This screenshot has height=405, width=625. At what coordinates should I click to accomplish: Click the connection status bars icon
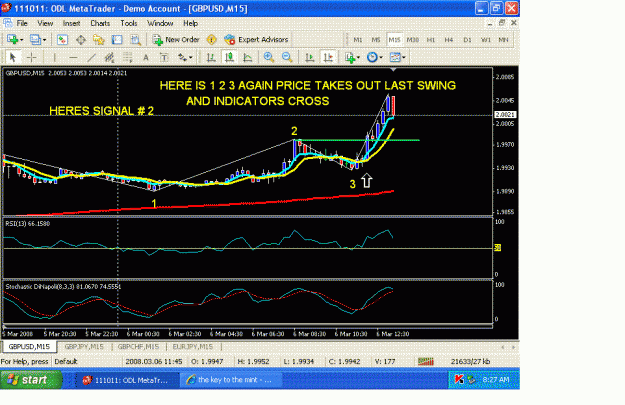(x=426, y=361)
